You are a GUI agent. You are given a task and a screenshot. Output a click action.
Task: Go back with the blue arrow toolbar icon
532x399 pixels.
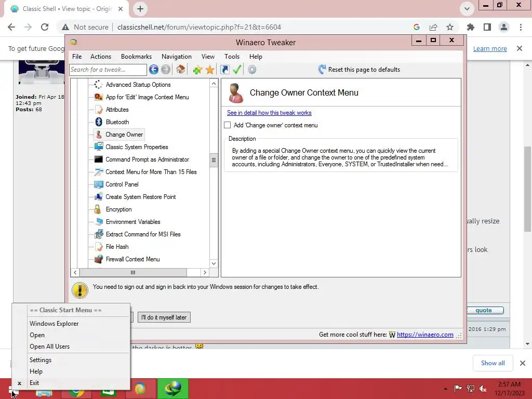154,70
